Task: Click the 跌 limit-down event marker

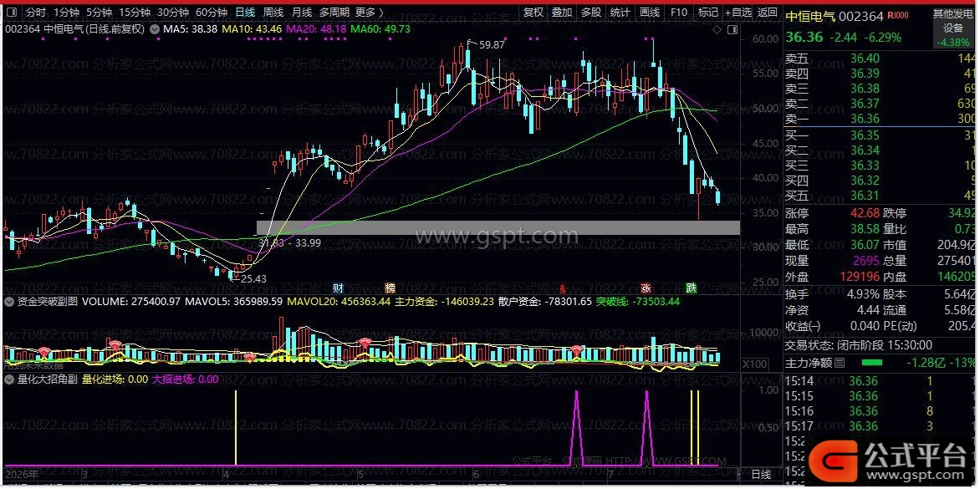Action: pos(691,288)
